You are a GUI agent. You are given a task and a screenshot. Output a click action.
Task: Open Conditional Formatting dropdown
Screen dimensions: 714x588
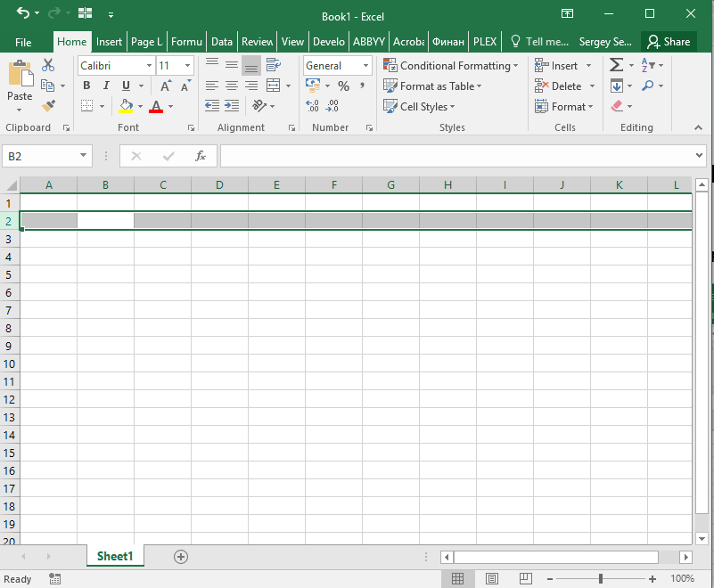(451, 66)
